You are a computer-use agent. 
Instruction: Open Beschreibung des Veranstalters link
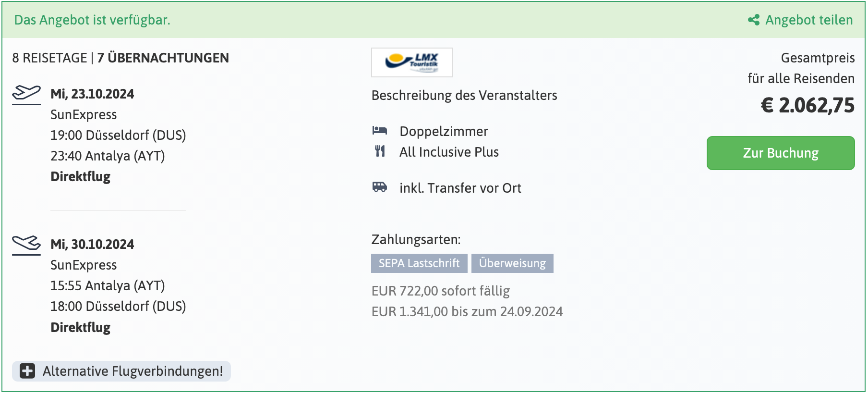tap(464, 95)
